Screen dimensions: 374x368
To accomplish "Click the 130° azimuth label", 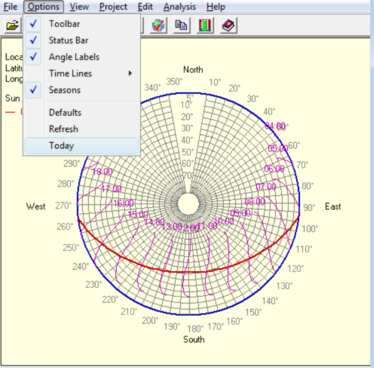I will point(284,286).
